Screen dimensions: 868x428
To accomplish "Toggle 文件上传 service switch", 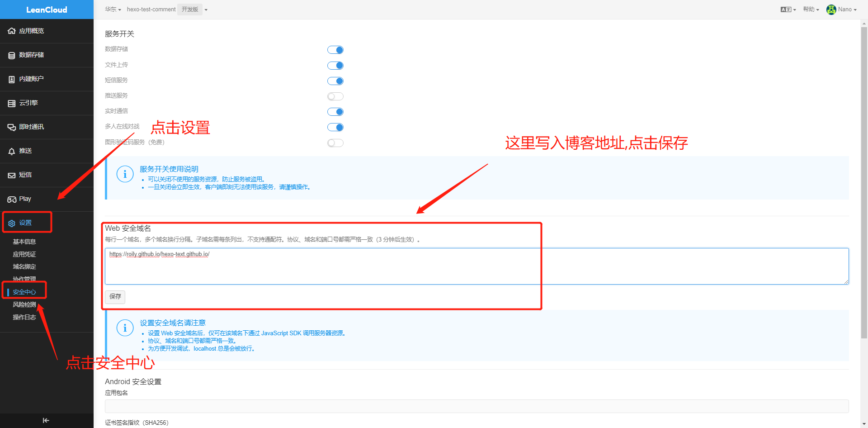I will pyautogui.click(x=335, y=65).
